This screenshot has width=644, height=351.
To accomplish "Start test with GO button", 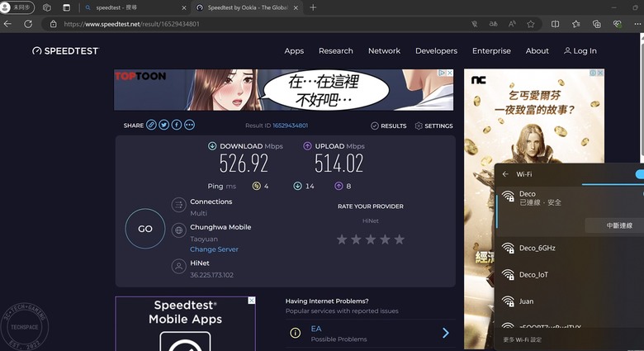I will 145,229.
